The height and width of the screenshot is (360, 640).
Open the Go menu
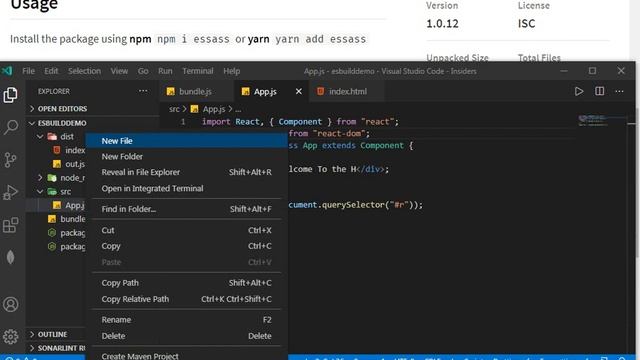pos(143,71)
